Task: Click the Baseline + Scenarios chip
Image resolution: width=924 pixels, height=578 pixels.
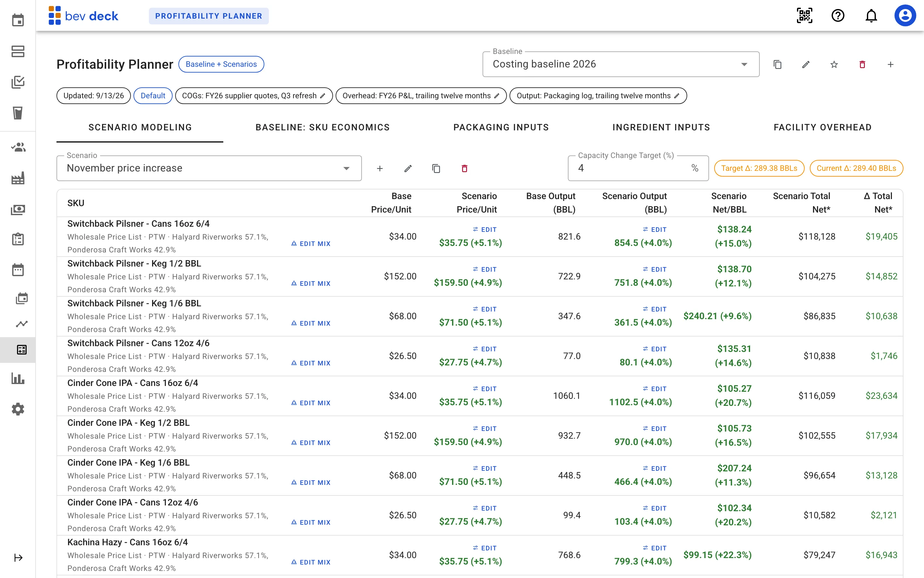Action: 221,64
